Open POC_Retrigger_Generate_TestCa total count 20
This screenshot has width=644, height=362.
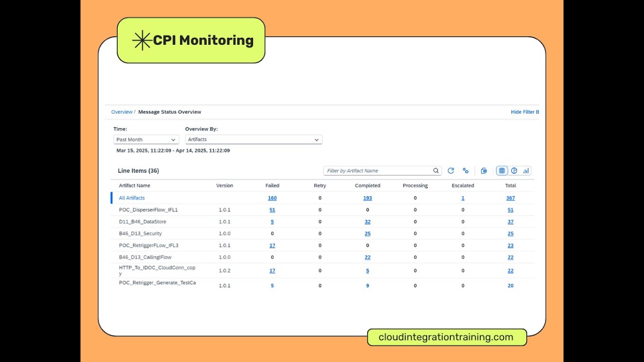511,286
